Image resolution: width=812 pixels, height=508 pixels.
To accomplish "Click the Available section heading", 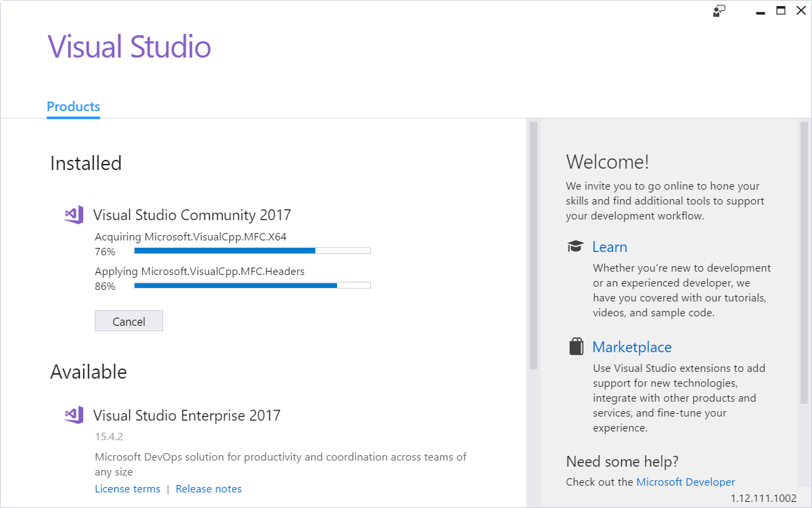I will 89,372.
